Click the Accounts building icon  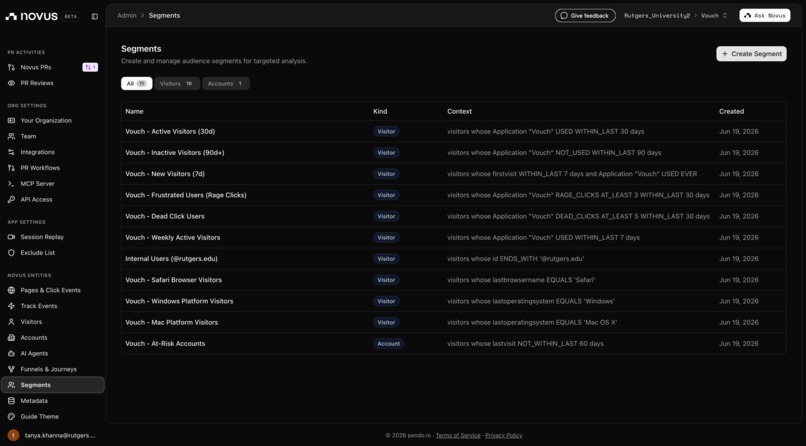pyautogui.click(x=11, y=338)
